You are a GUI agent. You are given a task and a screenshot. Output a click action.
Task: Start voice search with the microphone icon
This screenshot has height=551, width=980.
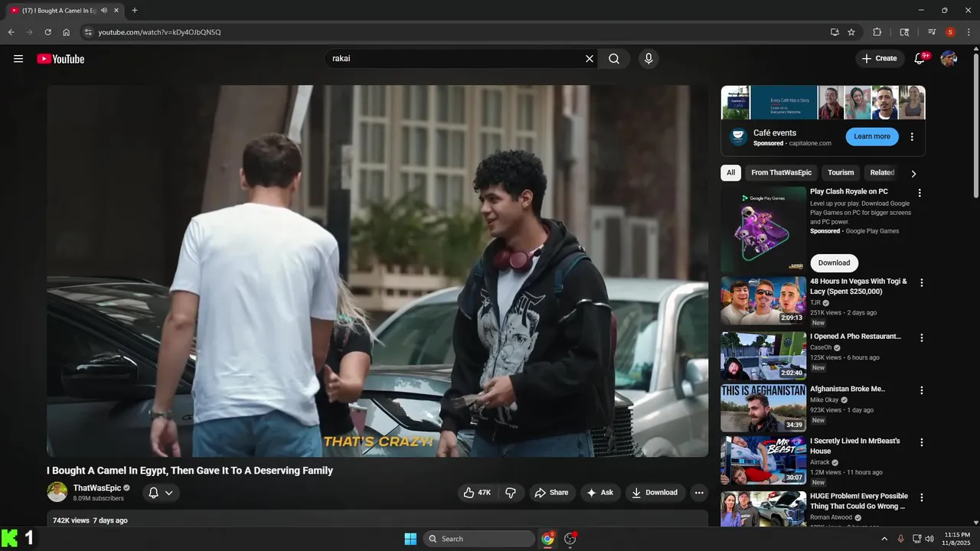click(x=648, y=59)
